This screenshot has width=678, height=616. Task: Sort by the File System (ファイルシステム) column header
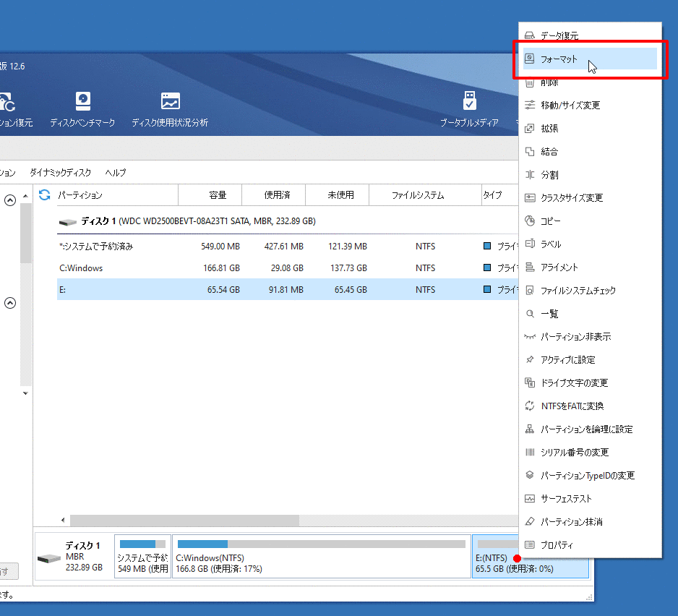point(417,195)
